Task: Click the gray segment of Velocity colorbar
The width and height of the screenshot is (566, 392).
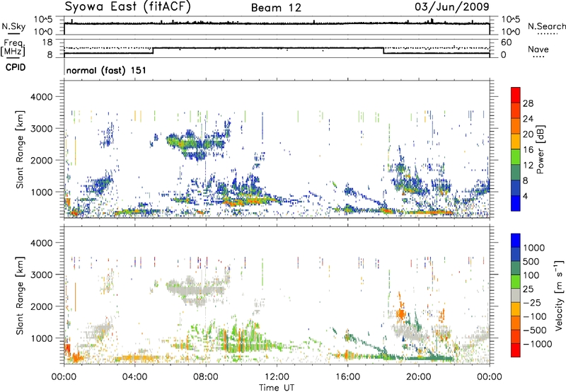Action: pyautogui.click(x=516, y=295)
